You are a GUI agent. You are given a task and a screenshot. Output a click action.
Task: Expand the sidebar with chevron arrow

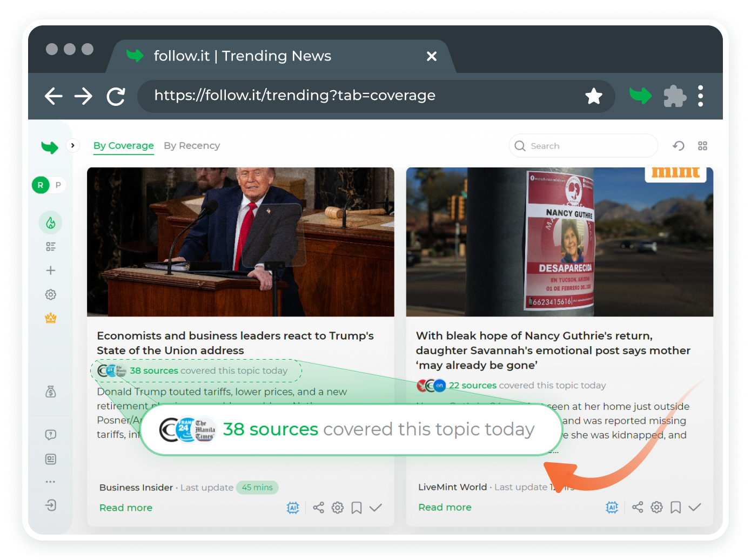click(72, 145)
